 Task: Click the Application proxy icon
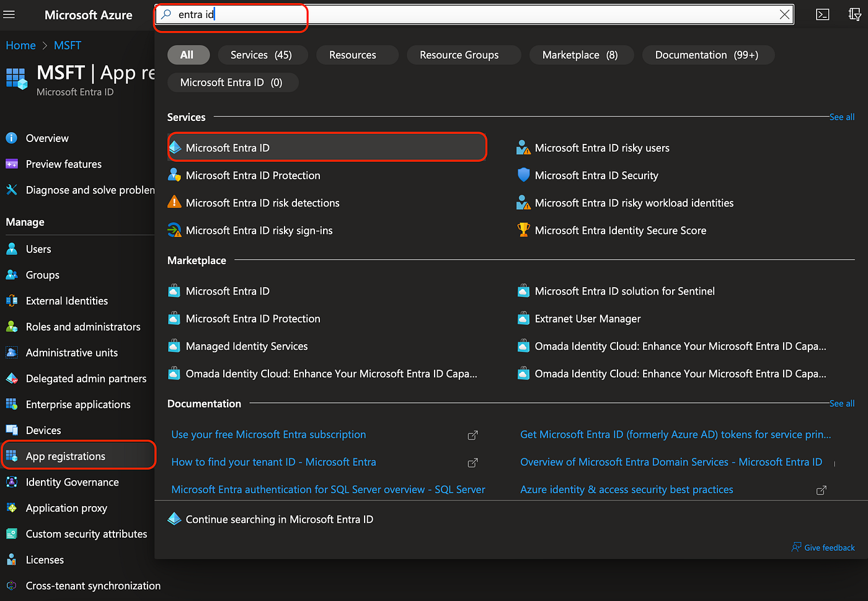point(11,508)
